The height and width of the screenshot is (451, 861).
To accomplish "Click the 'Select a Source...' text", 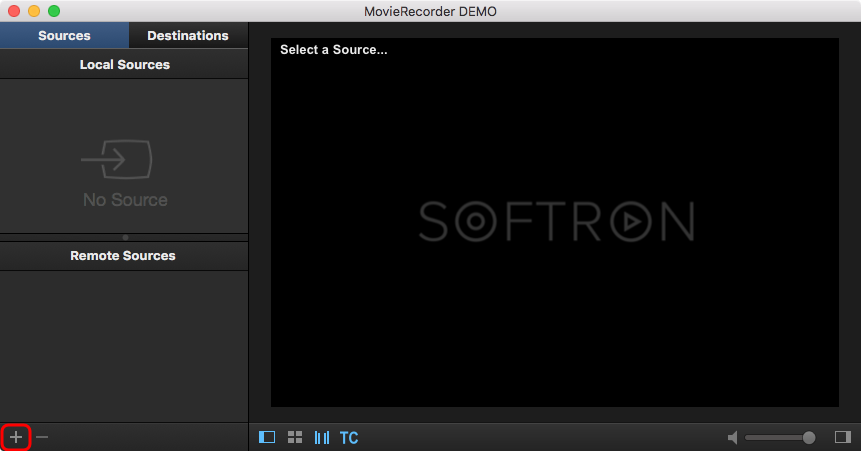I will click(x=333, y=49).
